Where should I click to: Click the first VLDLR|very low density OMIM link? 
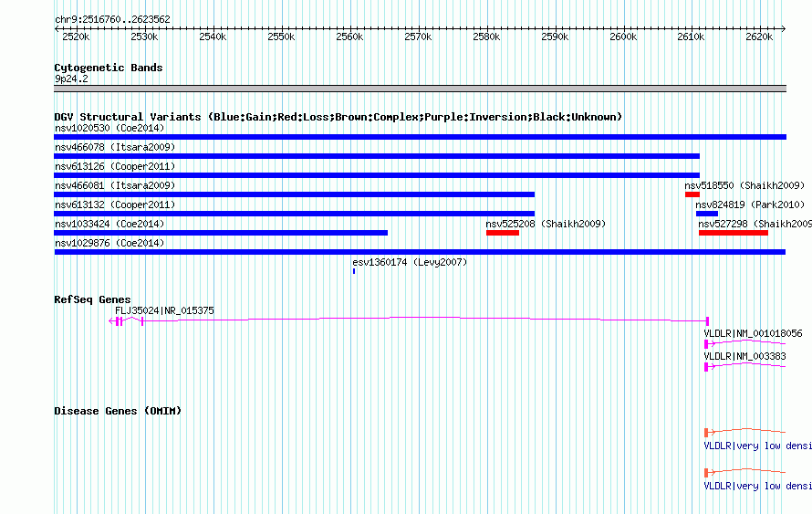pyautogui.click(x=757, y=446)
